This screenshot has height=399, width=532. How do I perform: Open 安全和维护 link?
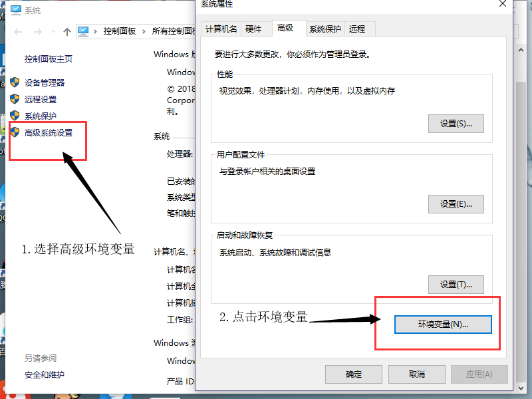45,374
